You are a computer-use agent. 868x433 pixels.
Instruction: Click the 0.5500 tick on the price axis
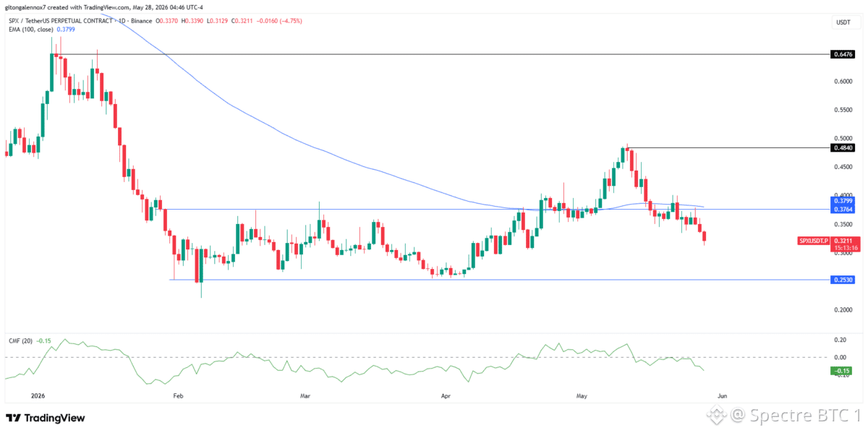843,110
